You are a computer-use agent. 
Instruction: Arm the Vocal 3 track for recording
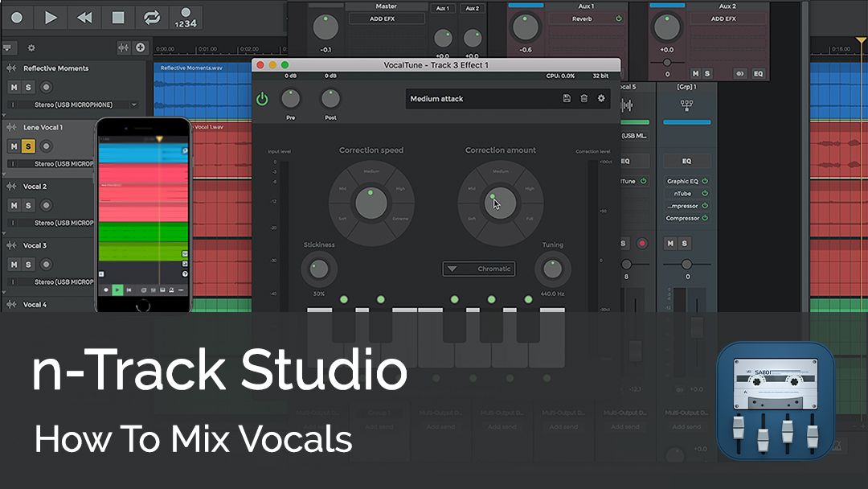click(47, 264)
